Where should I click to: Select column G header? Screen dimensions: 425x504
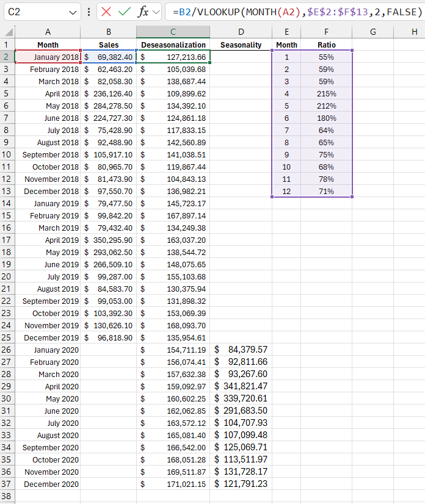coord(373,32)
